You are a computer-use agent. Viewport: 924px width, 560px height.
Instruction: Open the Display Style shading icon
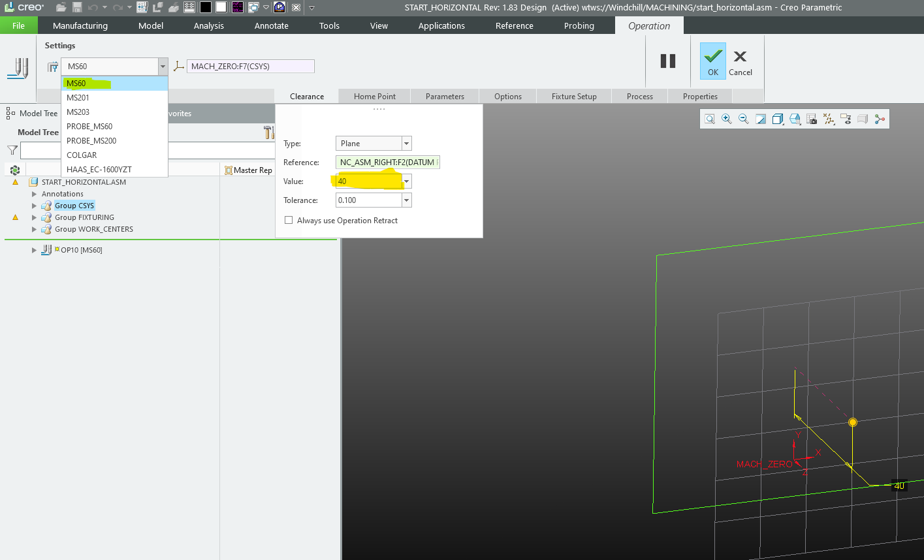pyautogui.click(x=777, y=119)
